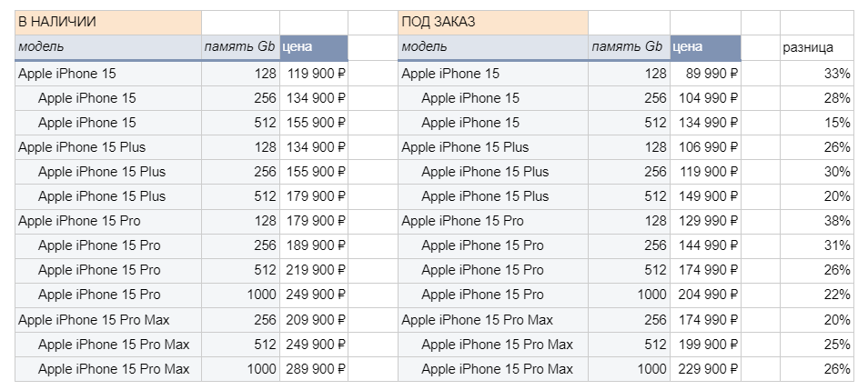Select the "В НАЛИЧИИ" header cell

pyautogui.click(x=107, y=22)
